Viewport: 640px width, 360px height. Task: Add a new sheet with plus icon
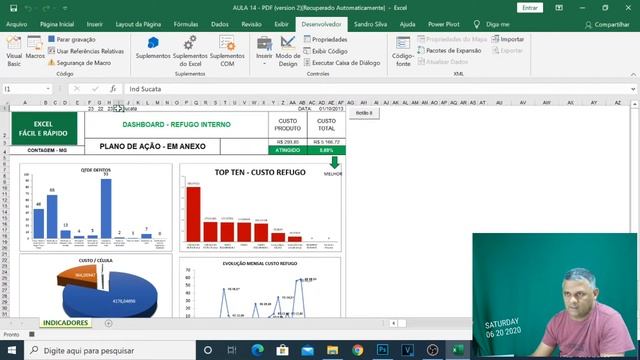click(109, 323)
